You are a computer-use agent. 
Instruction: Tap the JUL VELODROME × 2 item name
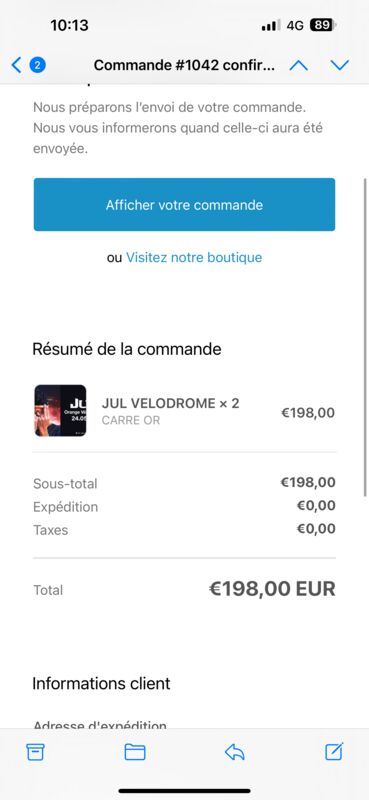170,403
